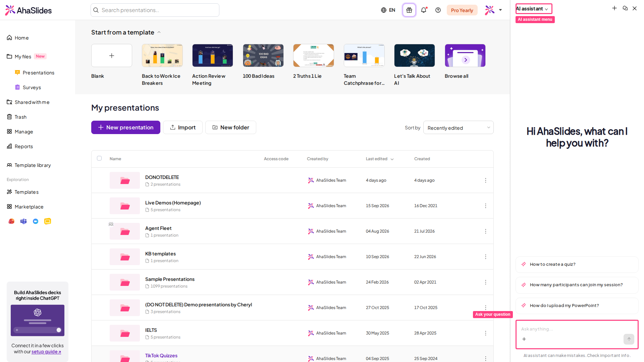This screenshot has height=362, width=644.
Task: Click the Browse all templates tile
Action: [x=465, y=56]
